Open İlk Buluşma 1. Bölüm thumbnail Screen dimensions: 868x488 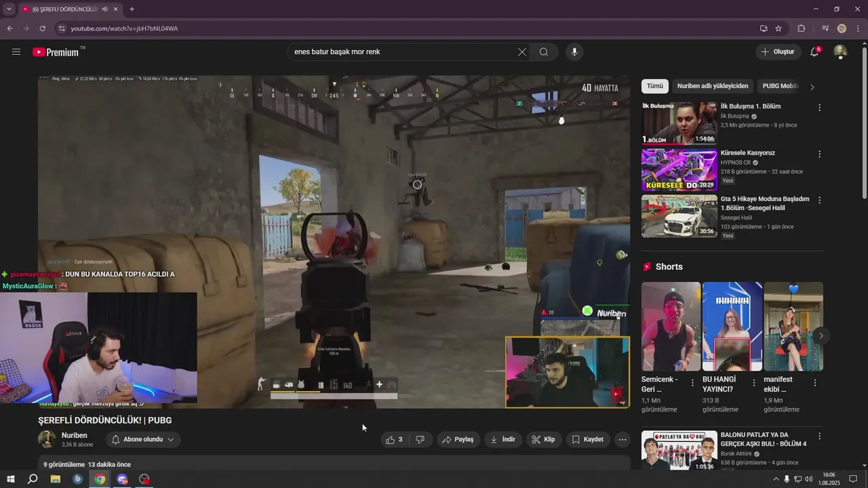point(679,123)
